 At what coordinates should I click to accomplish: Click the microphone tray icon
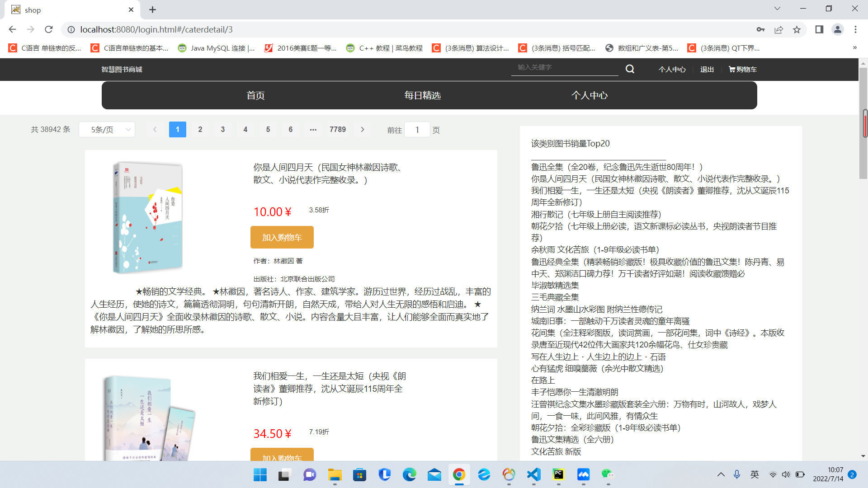pyautogui.click(x=737, y=474)
